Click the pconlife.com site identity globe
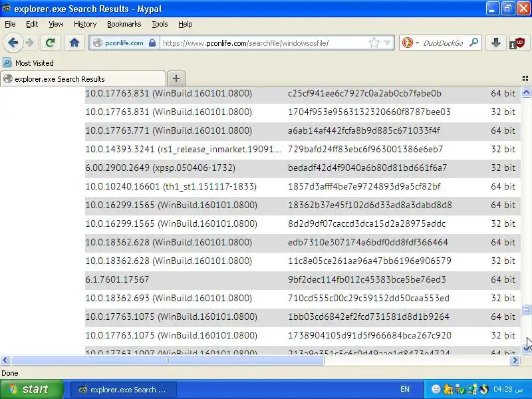Viewport: 532px width, 399px height. coord(98,43)
